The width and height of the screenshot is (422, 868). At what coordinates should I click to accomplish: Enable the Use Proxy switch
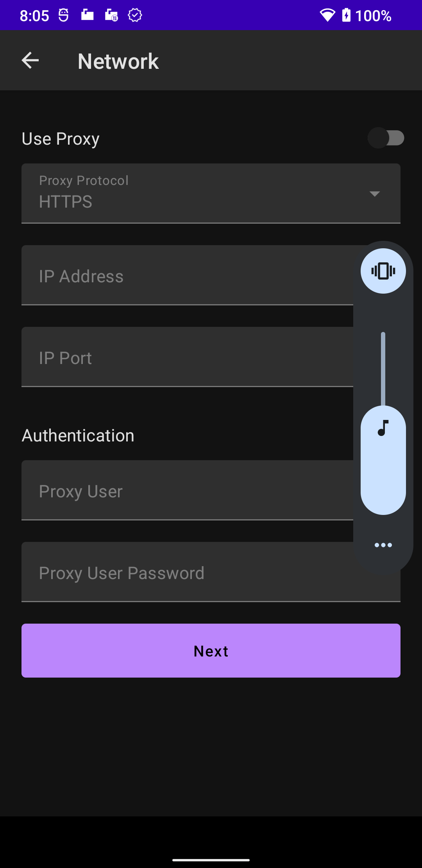[x=386, y=138]
